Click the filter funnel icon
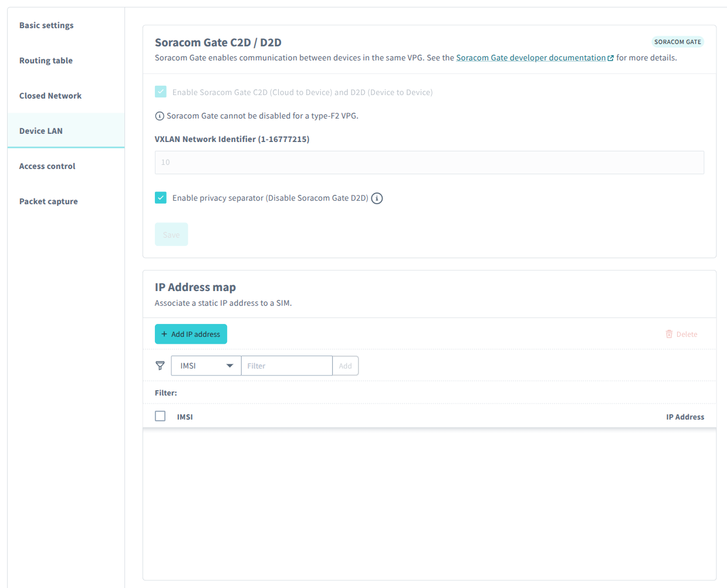This screenshot has width=727, height=588. coord(160,366)
